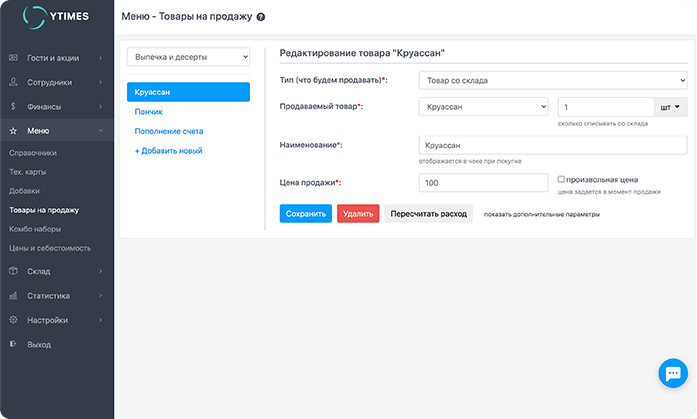Click the Цена продажи input field

pos(483,183)
